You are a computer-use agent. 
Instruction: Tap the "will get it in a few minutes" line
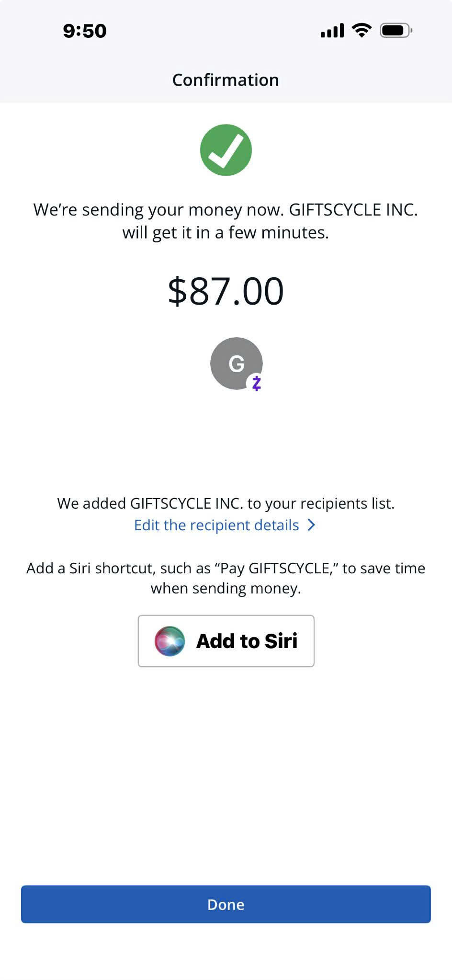[x=226, y=233]
